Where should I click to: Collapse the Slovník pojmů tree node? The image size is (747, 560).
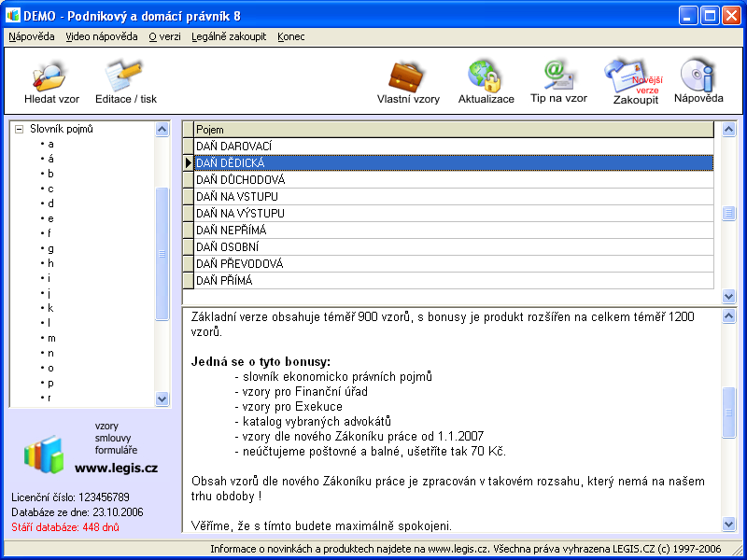[x=18, y=130]
